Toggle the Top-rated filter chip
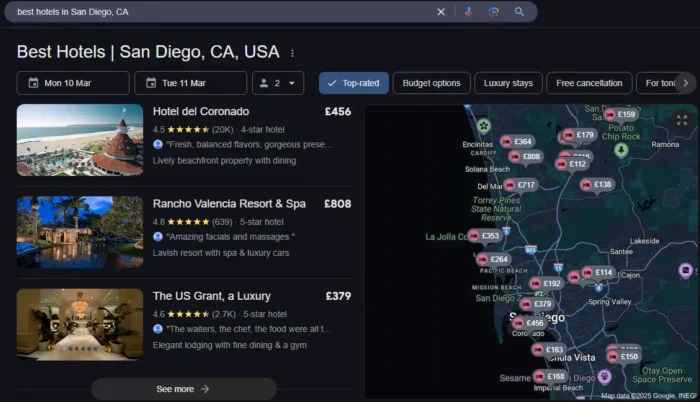The height and width of the screenshot is (402, 700). (354, 83)
